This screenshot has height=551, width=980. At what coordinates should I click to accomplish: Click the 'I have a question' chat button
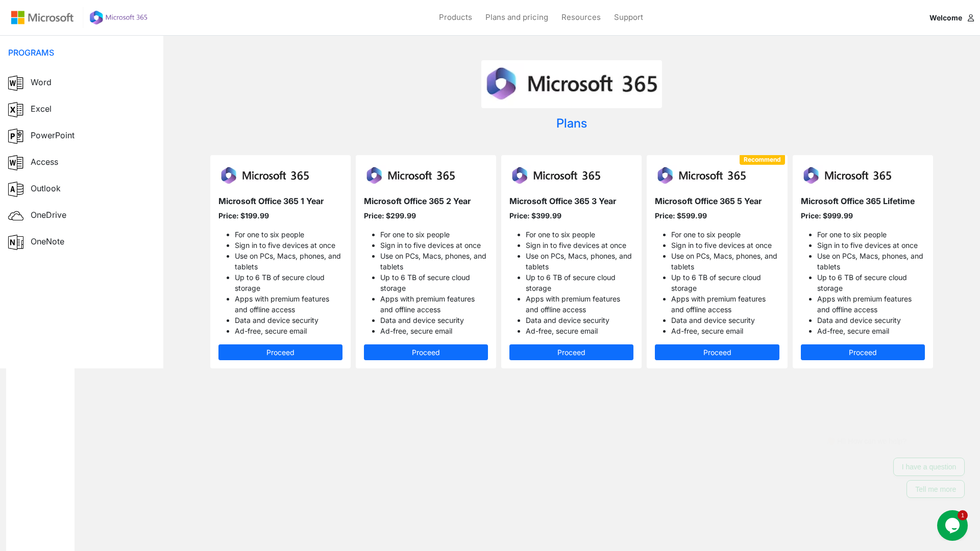[929, 467]
